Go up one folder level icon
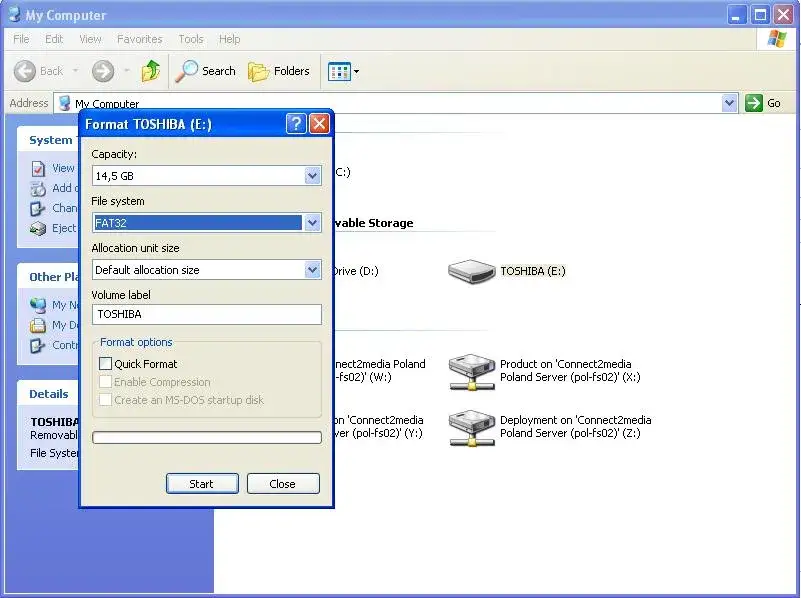 [x=151, y=71]
